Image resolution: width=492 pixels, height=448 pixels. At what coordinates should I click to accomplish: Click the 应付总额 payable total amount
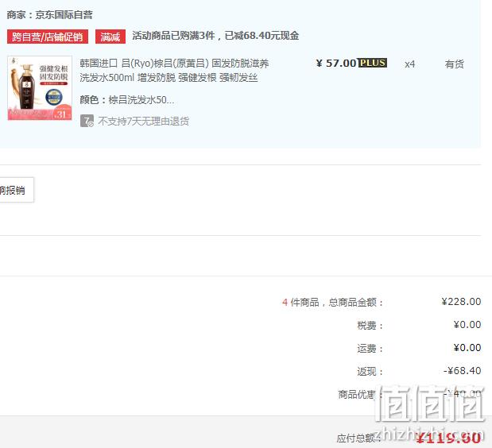(x=449, y=438)
